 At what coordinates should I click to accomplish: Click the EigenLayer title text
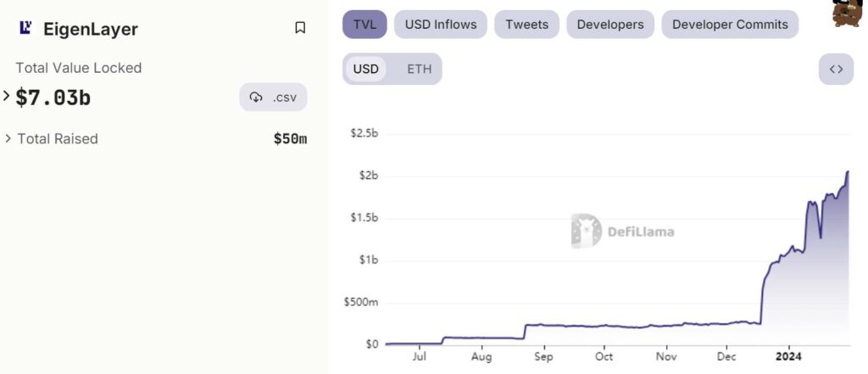(91, 29)
